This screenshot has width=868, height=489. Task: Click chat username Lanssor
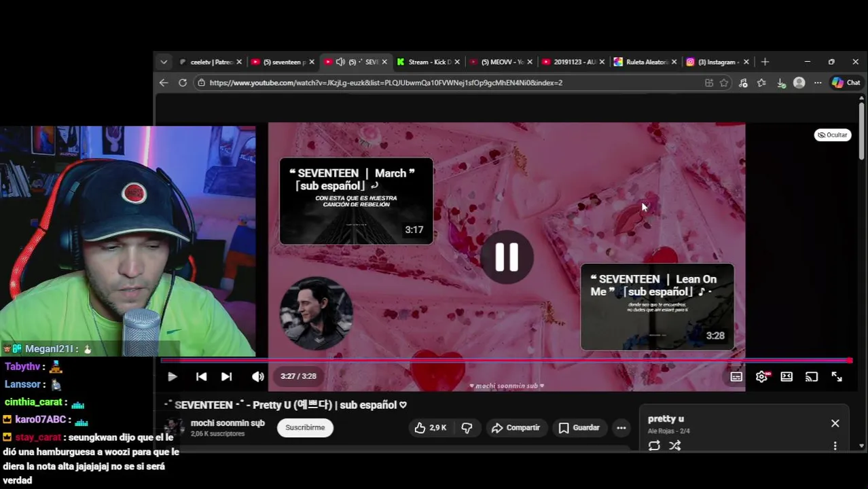click(23, 384)
